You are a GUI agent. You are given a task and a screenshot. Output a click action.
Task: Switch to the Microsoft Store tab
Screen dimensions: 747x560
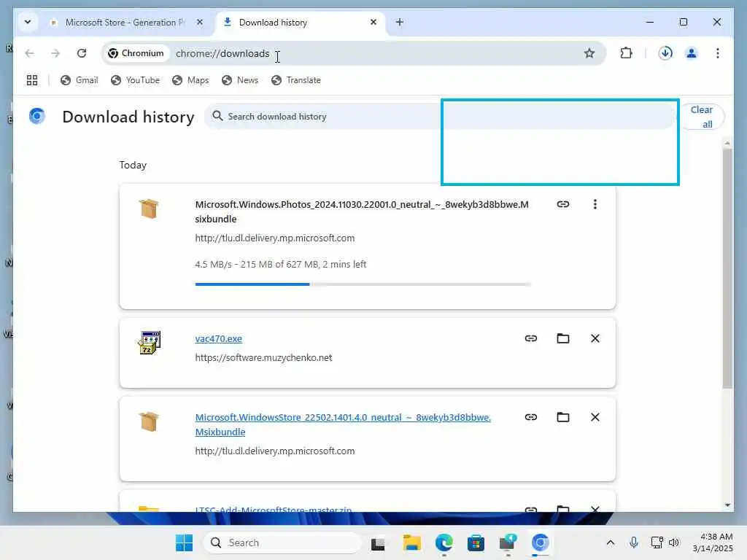tap(125, 23)
